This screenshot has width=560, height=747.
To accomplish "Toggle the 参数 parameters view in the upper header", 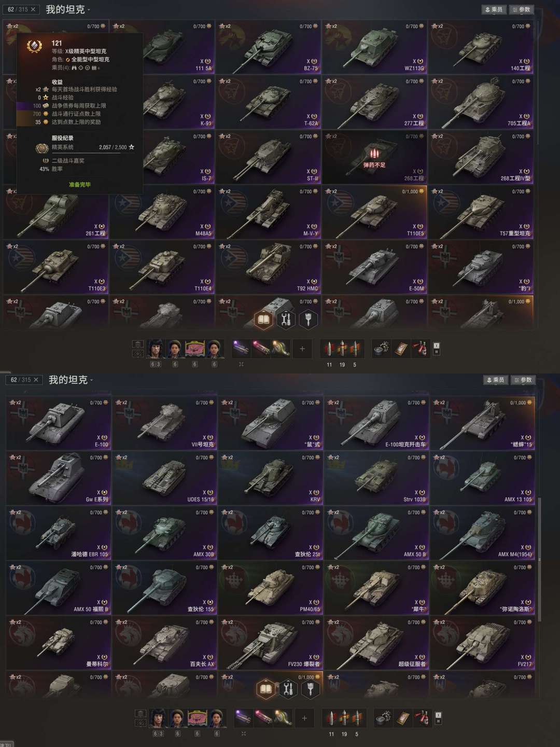I will coord(522,9).
